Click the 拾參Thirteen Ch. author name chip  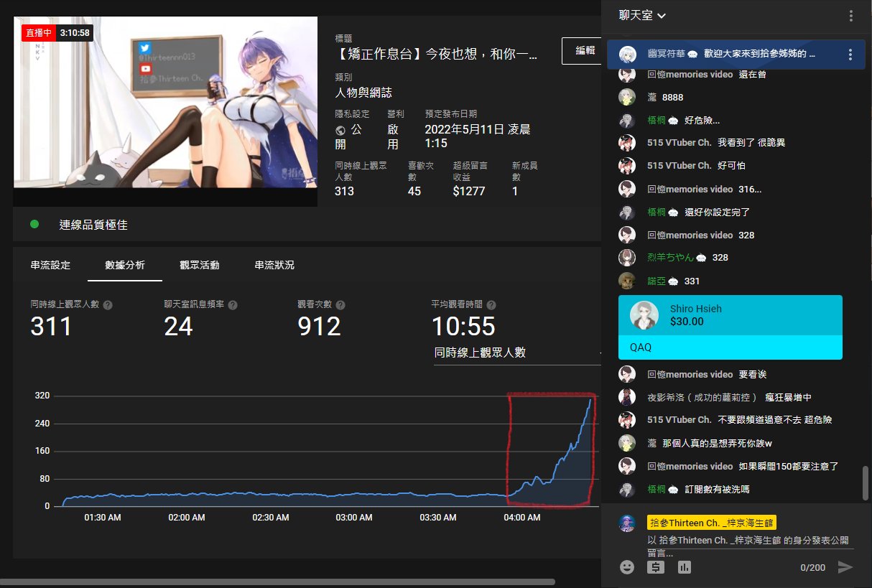click(712, 523)
